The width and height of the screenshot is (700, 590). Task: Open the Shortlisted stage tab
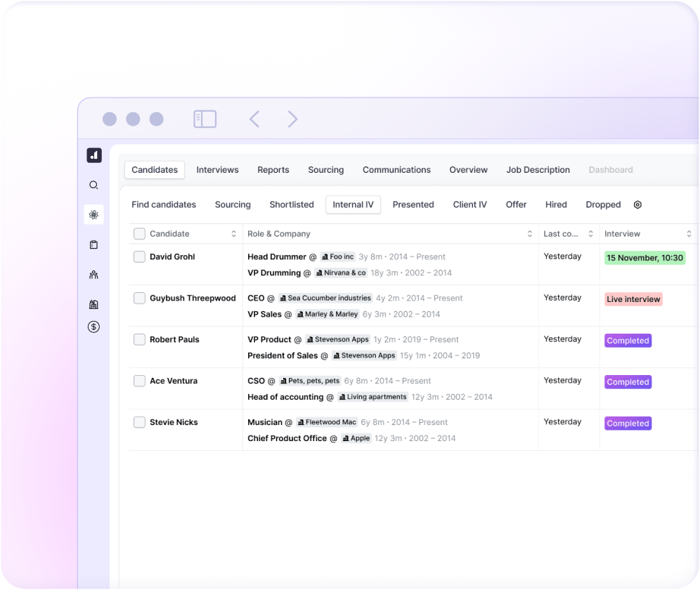[x=292, y=205]
